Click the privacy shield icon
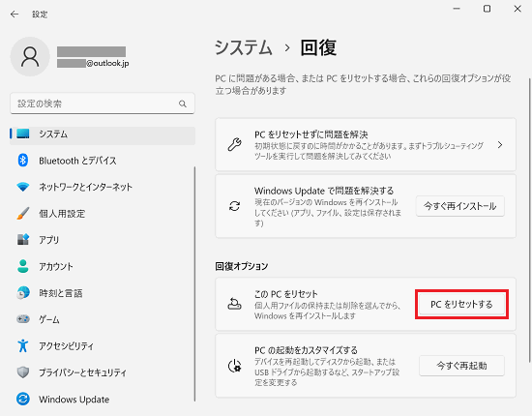This screenshot has width=532, height=416. (x=23, y=372)
